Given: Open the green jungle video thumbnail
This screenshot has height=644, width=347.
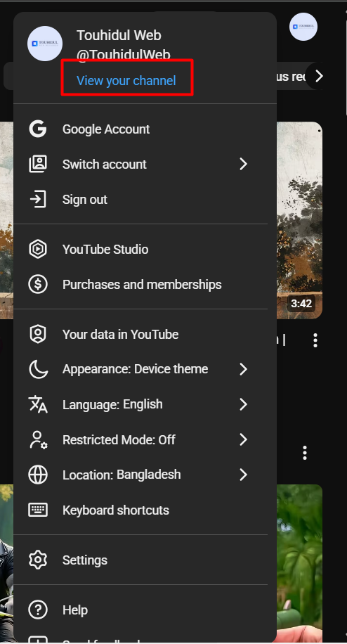Looking at the screenshot, I should [x=299, y=564].
